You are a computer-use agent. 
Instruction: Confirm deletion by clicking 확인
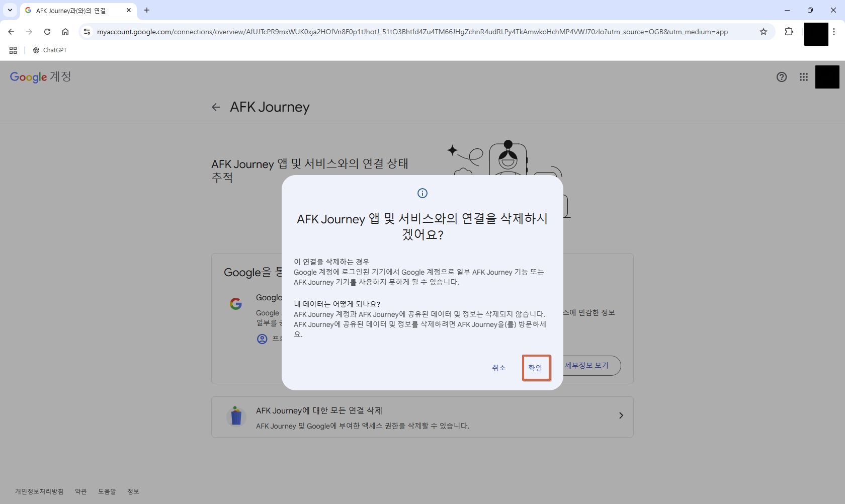tap(535, 368)
